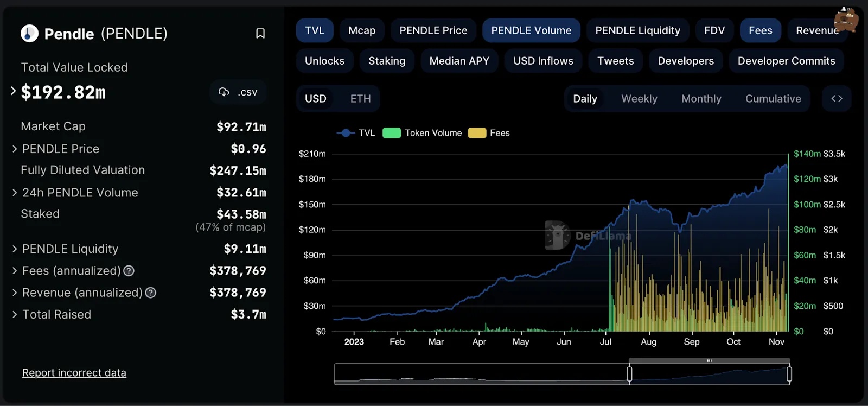Toggle Developers chart metric
868x406 pixels.
pos(686,61)
